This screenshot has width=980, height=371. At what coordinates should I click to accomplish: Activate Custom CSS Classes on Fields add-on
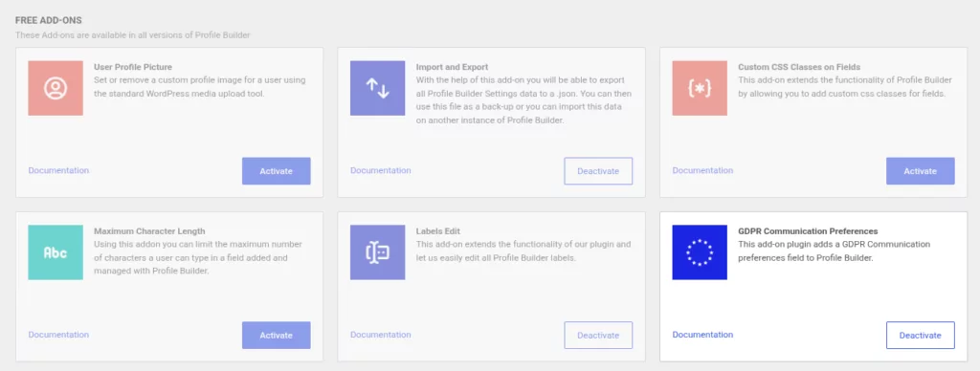(x=920, y=171)
